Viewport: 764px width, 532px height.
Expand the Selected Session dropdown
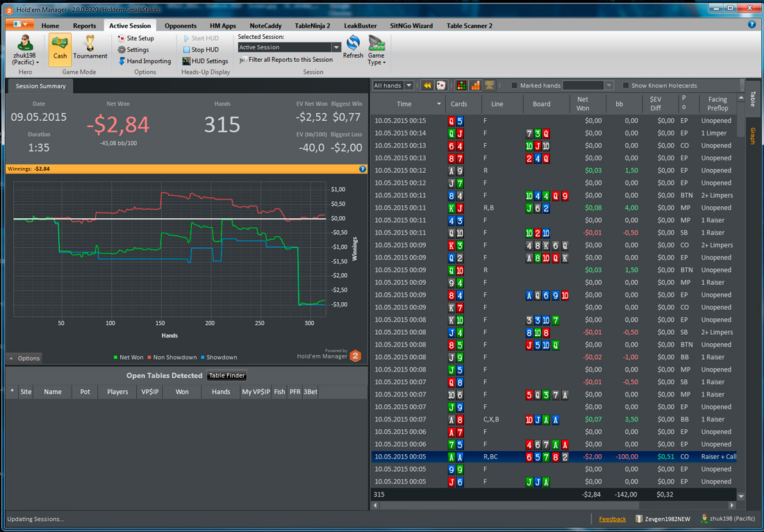click(336, 47)
